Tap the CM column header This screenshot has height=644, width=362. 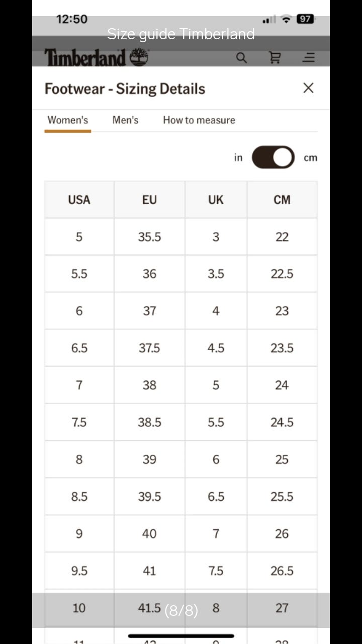(282, 200)
